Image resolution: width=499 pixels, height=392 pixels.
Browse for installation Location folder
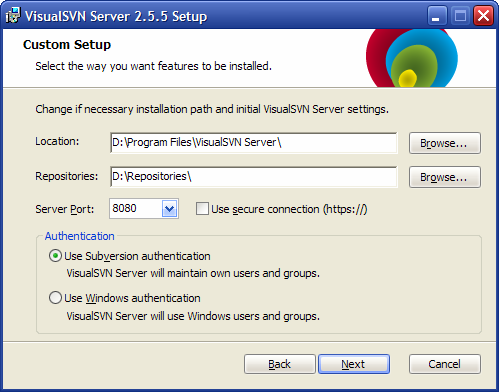pyautogui.click(x=445, y=143)
